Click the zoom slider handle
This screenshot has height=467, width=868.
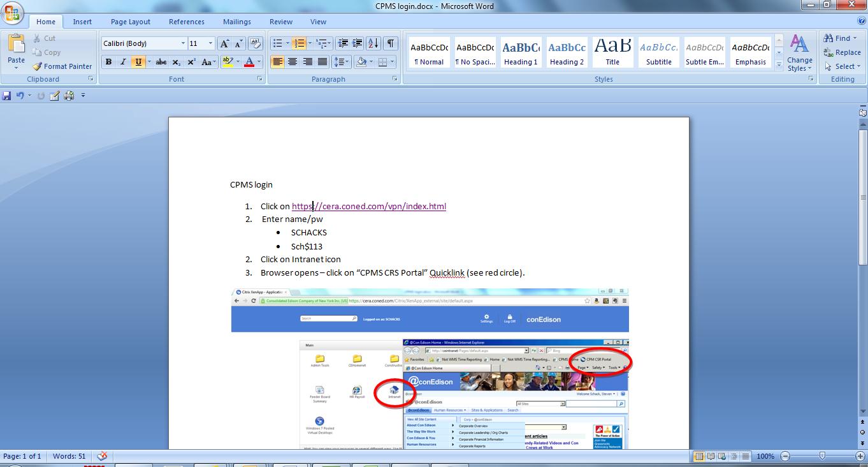(822, 456)
